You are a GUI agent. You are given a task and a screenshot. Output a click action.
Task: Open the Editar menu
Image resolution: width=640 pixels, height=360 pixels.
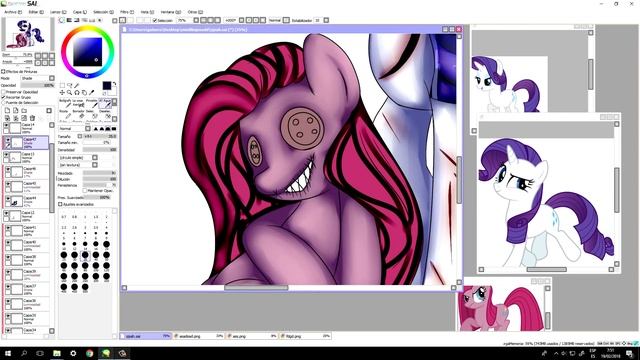[36, 12]
